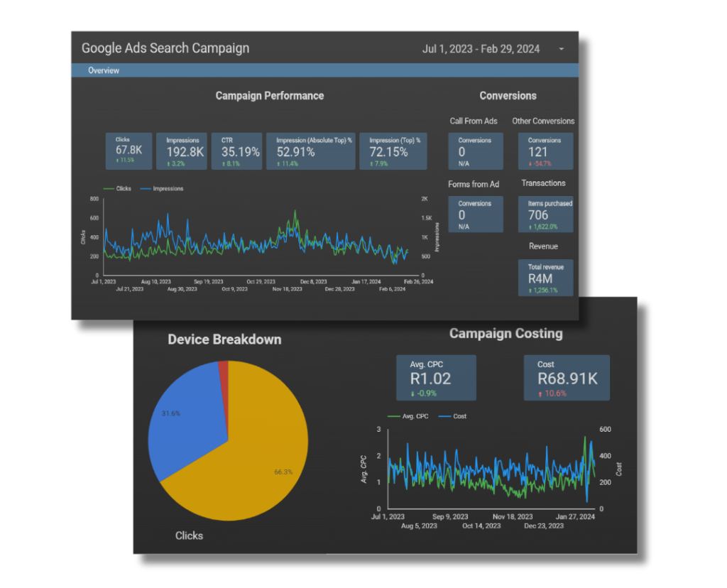727x588 pixels.
Task: Click the small red pie slice
Action: (x=224, y=367)
